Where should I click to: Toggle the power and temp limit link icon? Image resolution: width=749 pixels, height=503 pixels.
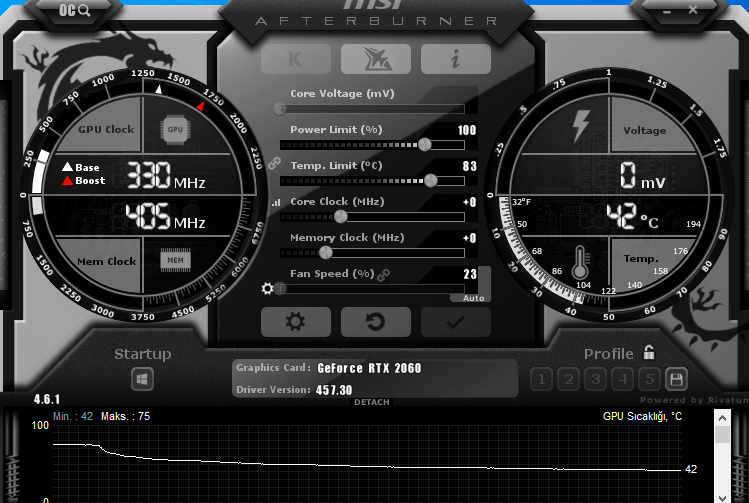[274, 163]
